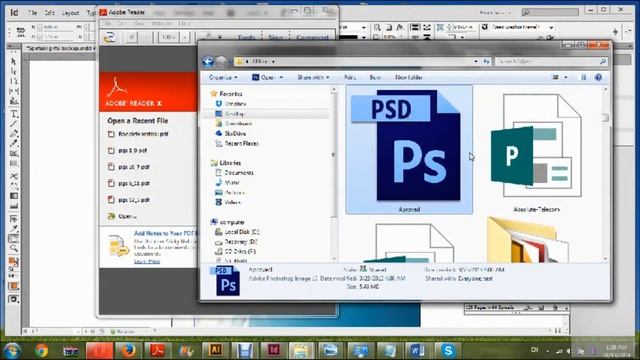Click Learn How link in Adobe Reader
This screenshot has width=640, height=360.
pyautogui.click(x=147, y=262)
